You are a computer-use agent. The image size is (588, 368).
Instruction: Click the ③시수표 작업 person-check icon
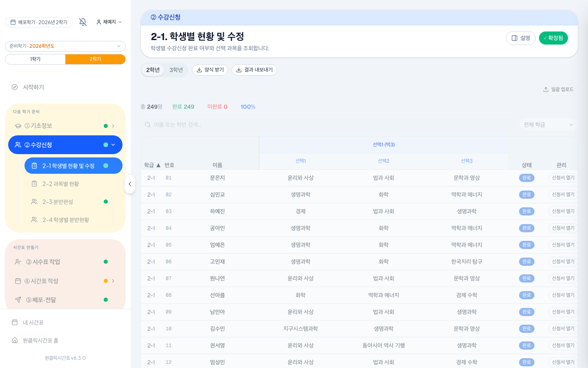18,262
